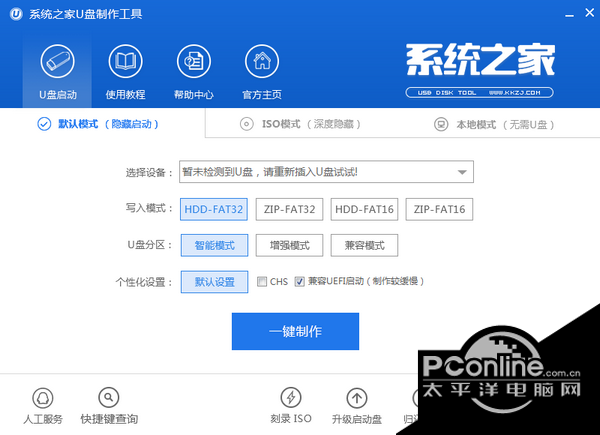Viewport: 600px width, 435px height.
Task: Open the U盘启动 section icon
Action: pos(57,61)
